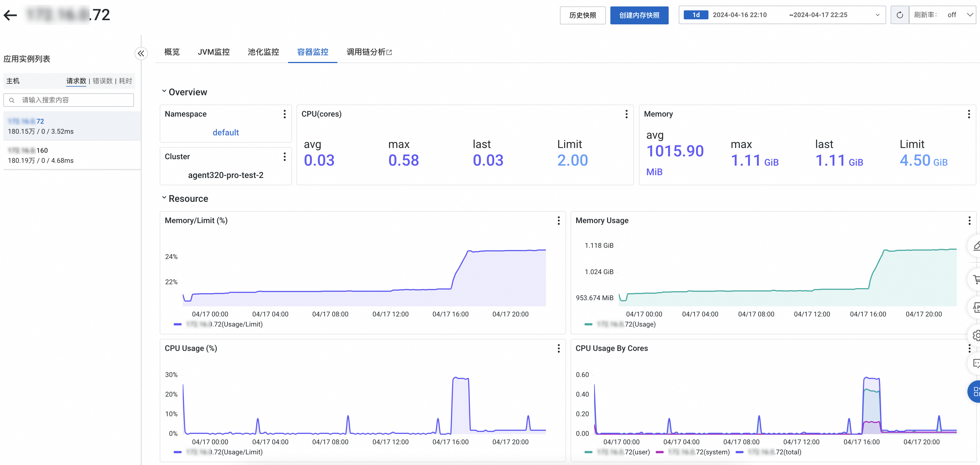Click the floating API icon
The width and height of the screenshot is (980, 465).
[x=976, y=307]
